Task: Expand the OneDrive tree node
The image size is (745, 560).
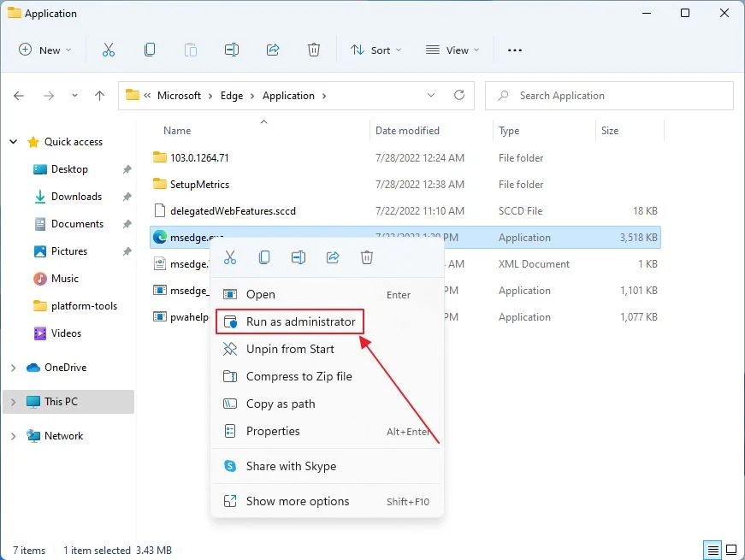Action: [13, 368]
